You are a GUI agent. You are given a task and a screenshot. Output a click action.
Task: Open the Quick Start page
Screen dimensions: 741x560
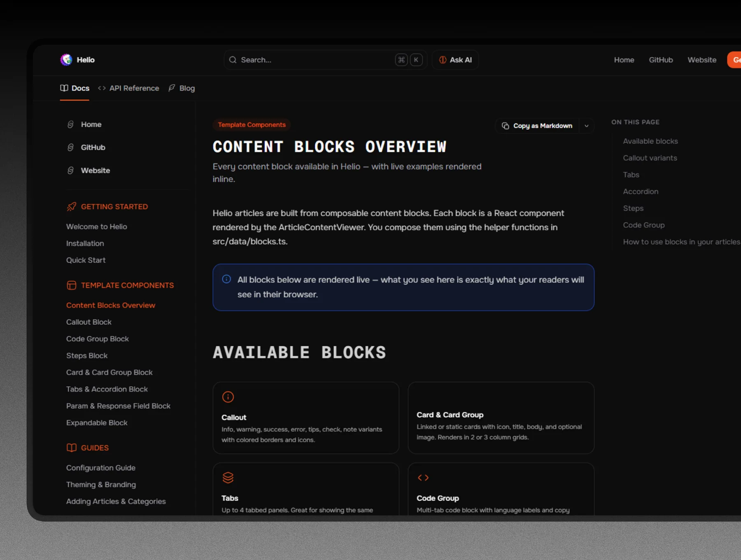tap(86, 260)
